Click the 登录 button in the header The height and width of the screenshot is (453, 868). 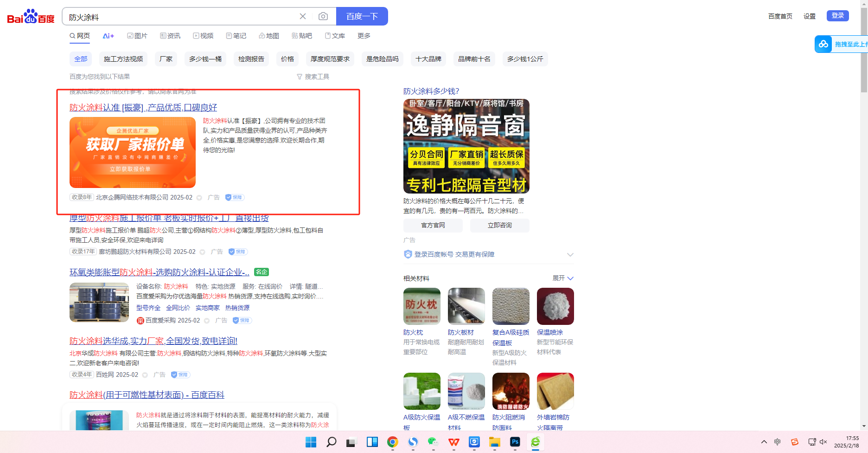point(838,16)
